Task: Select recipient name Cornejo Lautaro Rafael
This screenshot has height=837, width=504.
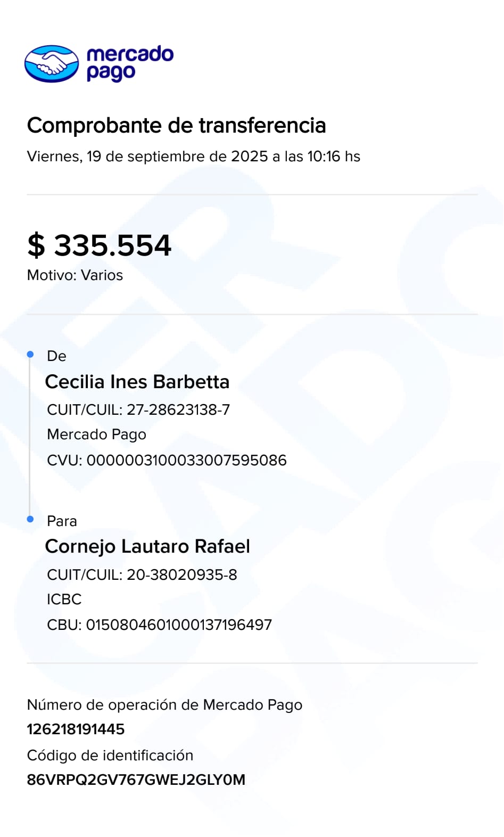Action: point(147,546)
